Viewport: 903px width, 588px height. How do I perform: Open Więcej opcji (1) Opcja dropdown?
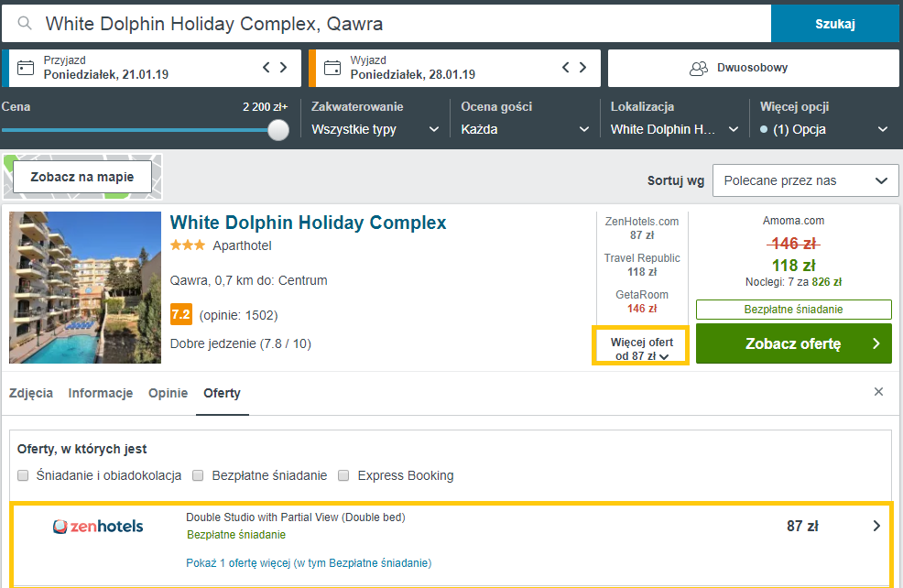(824, 129)
